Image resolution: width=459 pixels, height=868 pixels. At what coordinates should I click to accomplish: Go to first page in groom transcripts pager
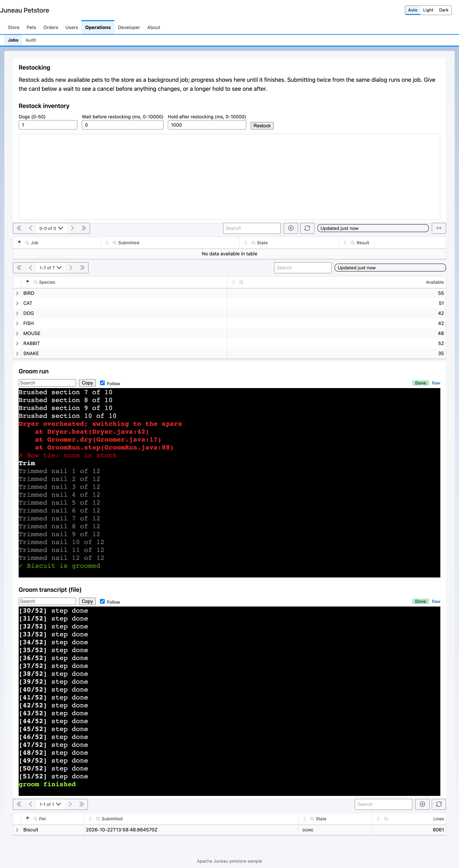click(x=19, y=804)
